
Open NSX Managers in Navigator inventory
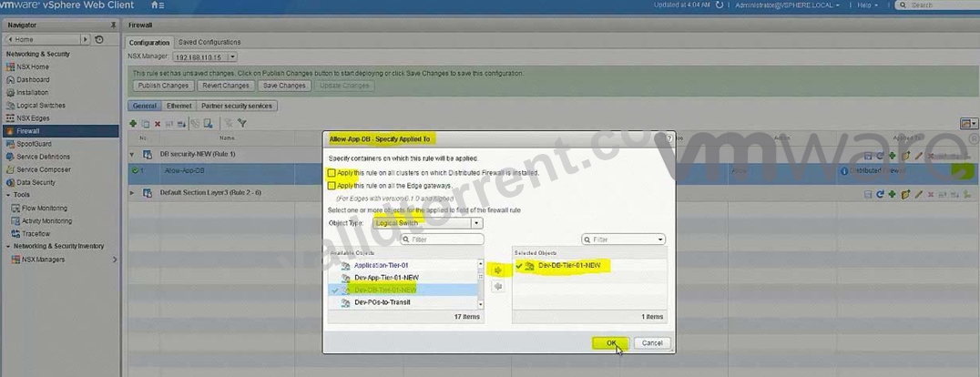(x=43, y=260)
